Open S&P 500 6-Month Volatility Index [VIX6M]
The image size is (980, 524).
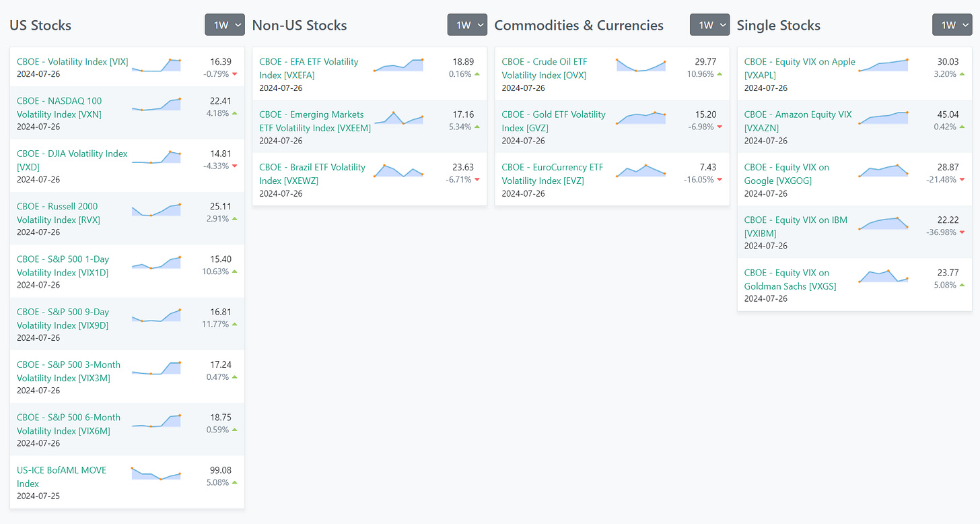69,424
